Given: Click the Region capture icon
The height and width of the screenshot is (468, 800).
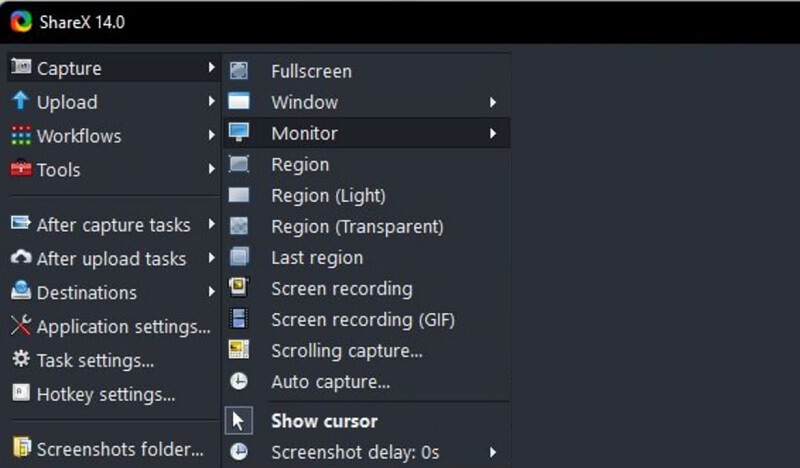Looking at the screenshot, I should [x=239, y=164].
